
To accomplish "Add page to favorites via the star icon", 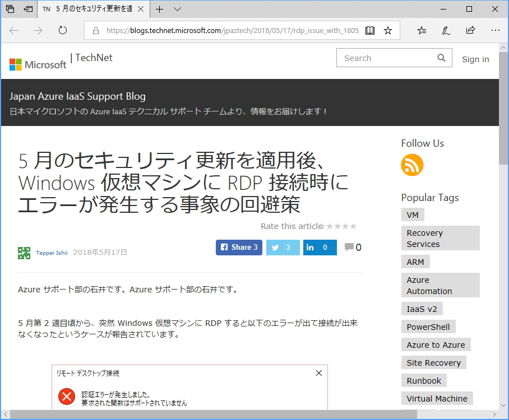I will click(x=387, y=30).
